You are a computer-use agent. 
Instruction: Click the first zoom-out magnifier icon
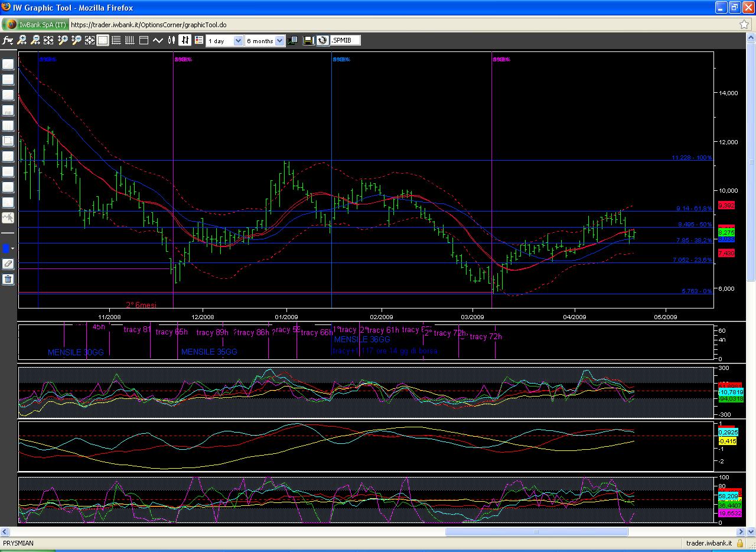click(35, 40)
